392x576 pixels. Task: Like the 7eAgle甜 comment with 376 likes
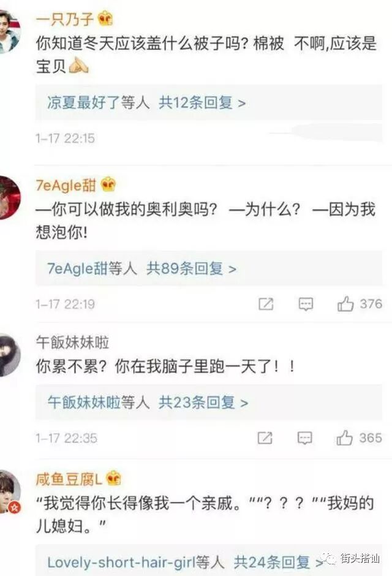point(345,304)
